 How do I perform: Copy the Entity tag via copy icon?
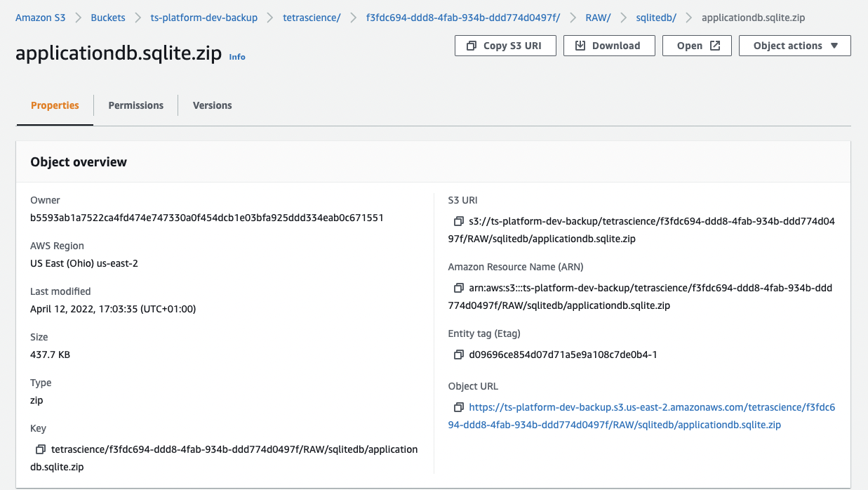pyautogui.click(x=459, y=355)
